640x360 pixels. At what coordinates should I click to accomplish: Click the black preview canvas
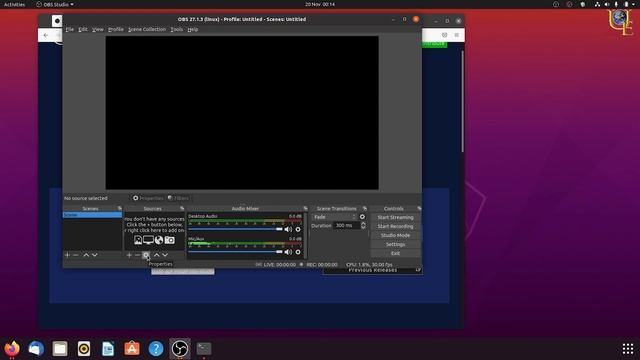coord(242,113)
